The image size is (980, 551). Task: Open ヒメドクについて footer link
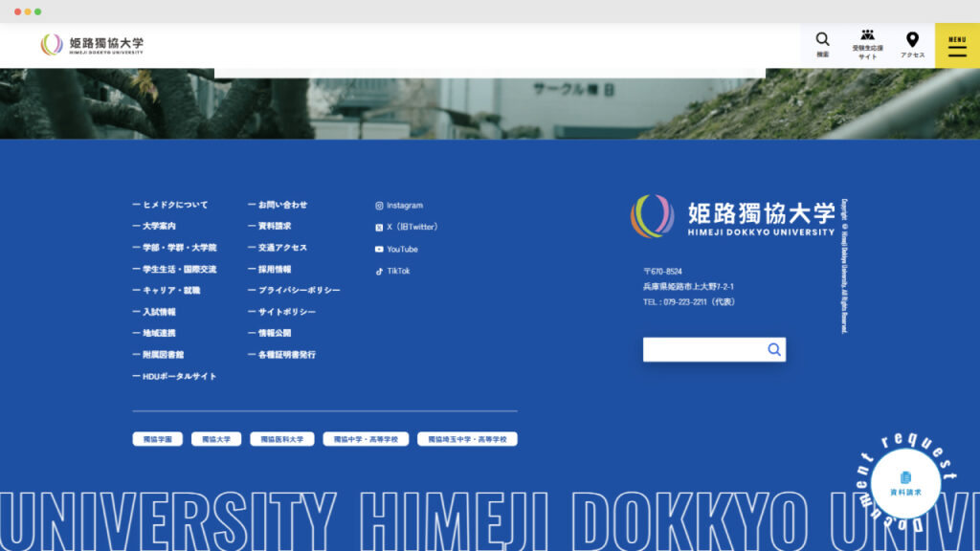tap(170, 205)
